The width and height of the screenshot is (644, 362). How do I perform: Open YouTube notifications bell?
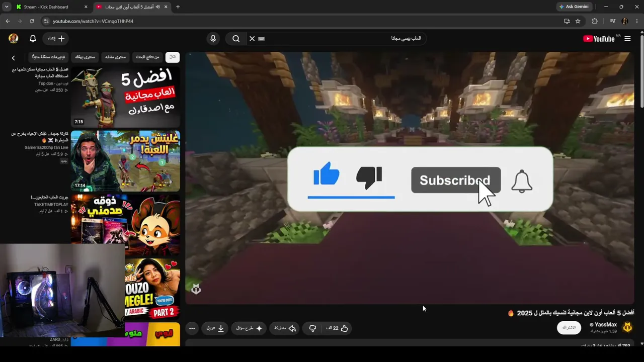pyautogui.click(x=33, y=38)
